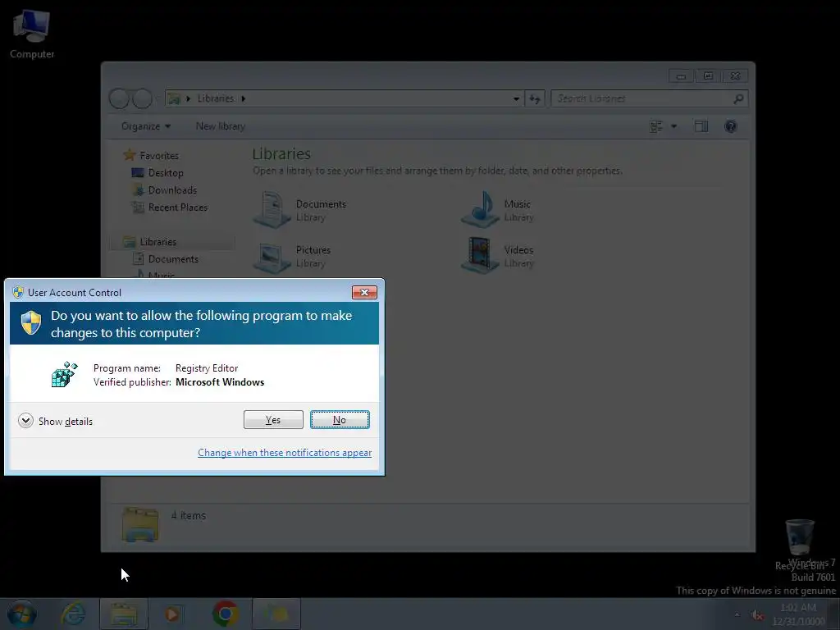Open Change when these notifications appear link
This screenshot has width=840, height=630.
click(285, 453)
